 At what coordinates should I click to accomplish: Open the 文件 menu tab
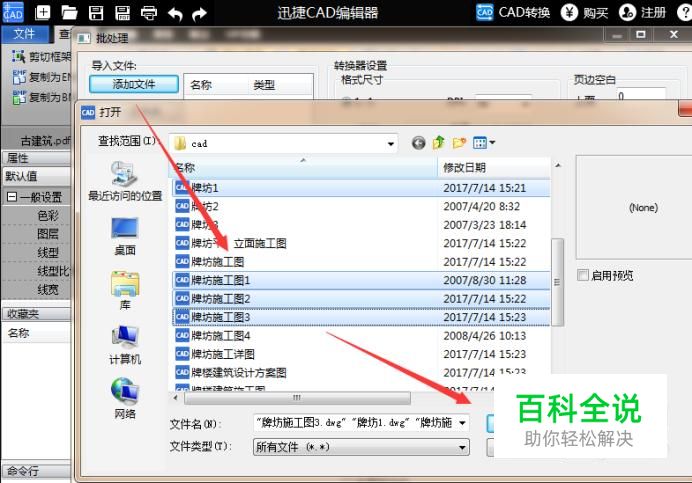click(x=25, y=34)
